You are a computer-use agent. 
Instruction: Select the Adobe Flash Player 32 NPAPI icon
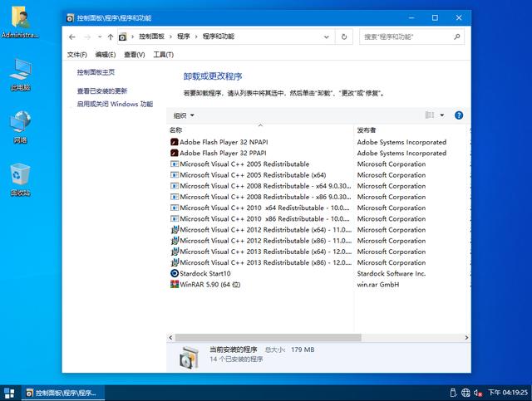coord(175,142)
